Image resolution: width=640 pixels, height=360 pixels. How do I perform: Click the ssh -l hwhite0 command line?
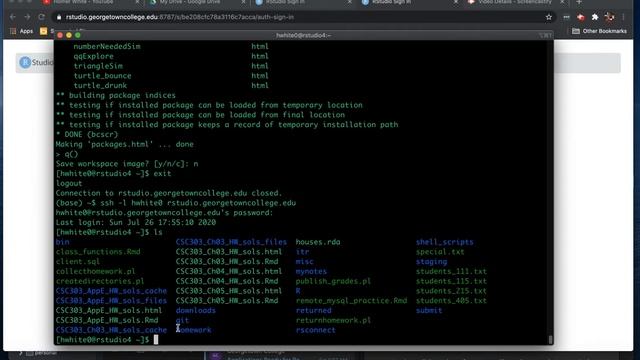point(176,203)
